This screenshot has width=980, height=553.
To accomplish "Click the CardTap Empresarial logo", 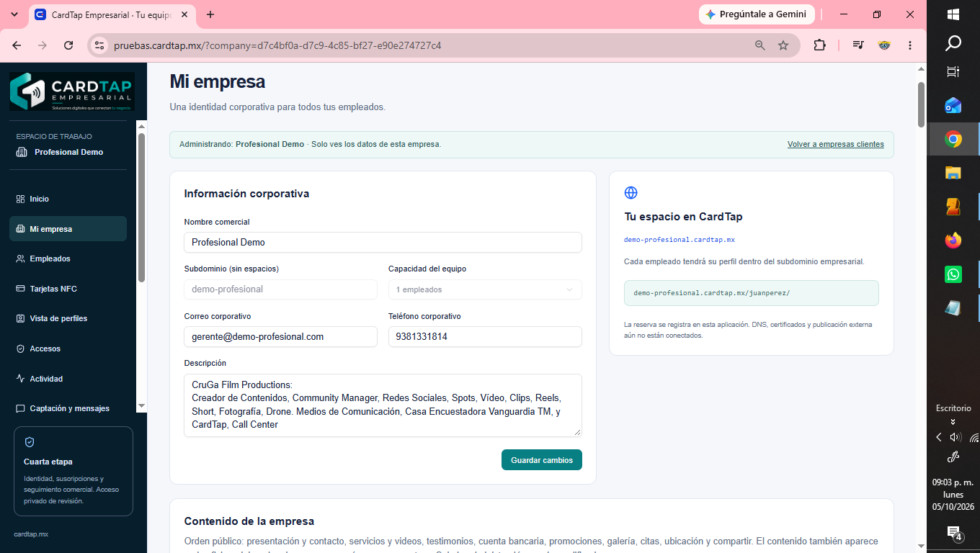I will coord(72,91).
